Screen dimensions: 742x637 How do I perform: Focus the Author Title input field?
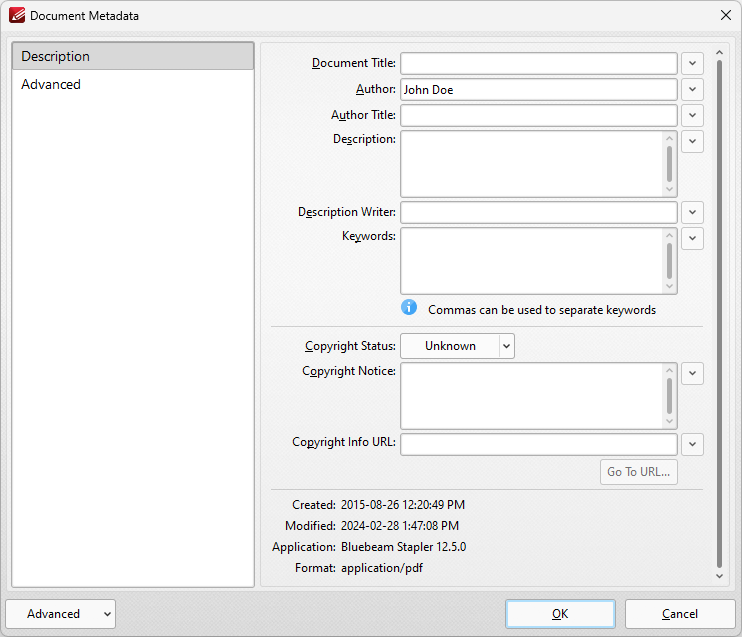[539, 115]
